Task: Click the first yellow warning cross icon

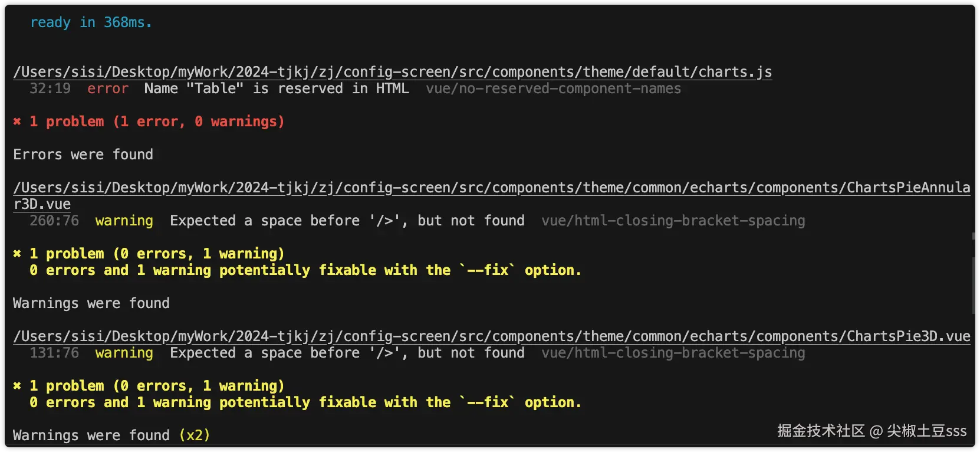Action: coord(17,254)
